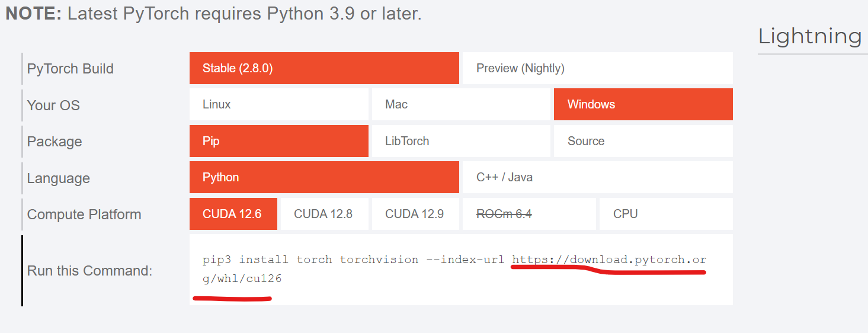Pick CUDA 12.6 compute platform
868x333 pixels.
(x=233, y=214)
